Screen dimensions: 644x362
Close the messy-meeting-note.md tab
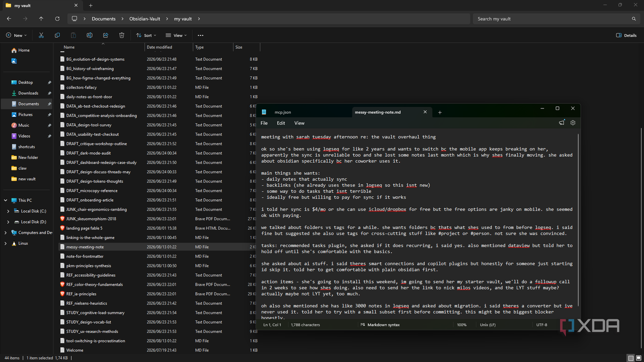425,112
